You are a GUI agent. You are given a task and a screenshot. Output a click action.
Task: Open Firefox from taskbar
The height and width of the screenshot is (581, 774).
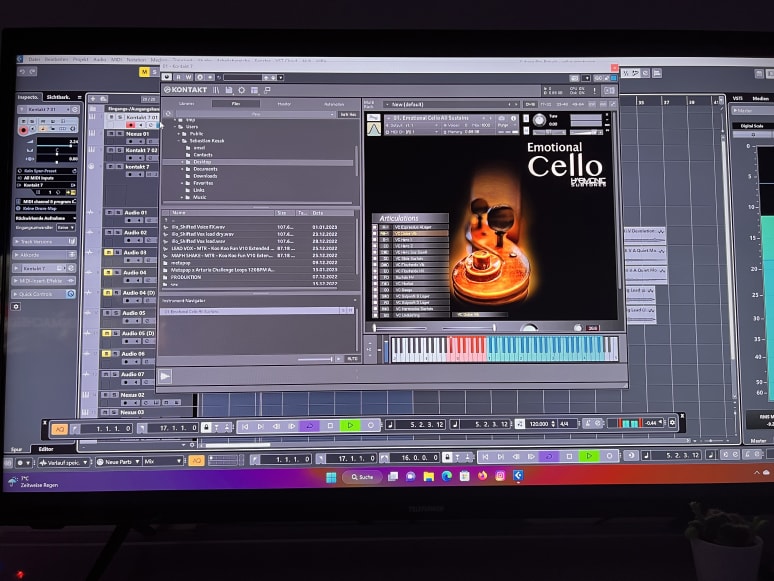click(x=482, y=475)
